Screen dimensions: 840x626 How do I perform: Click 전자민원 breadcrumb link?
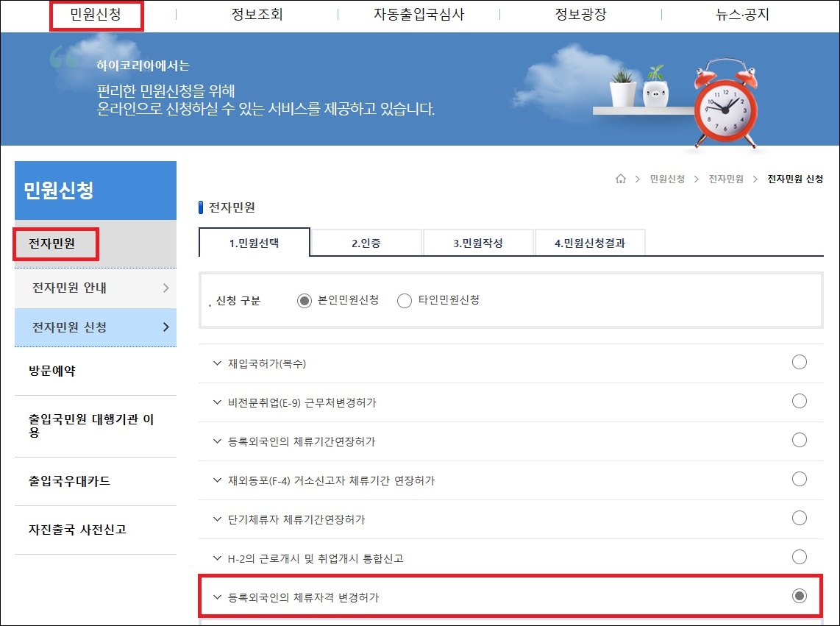[726, 179]
